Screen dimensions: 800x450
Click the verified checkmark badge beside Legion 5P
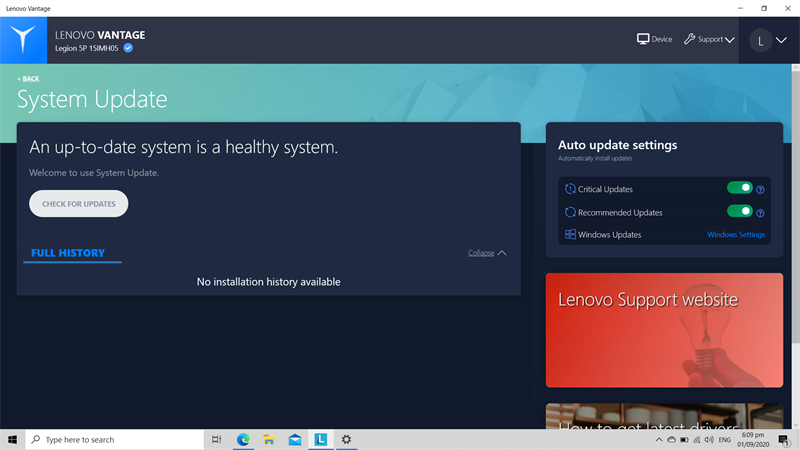128,48
